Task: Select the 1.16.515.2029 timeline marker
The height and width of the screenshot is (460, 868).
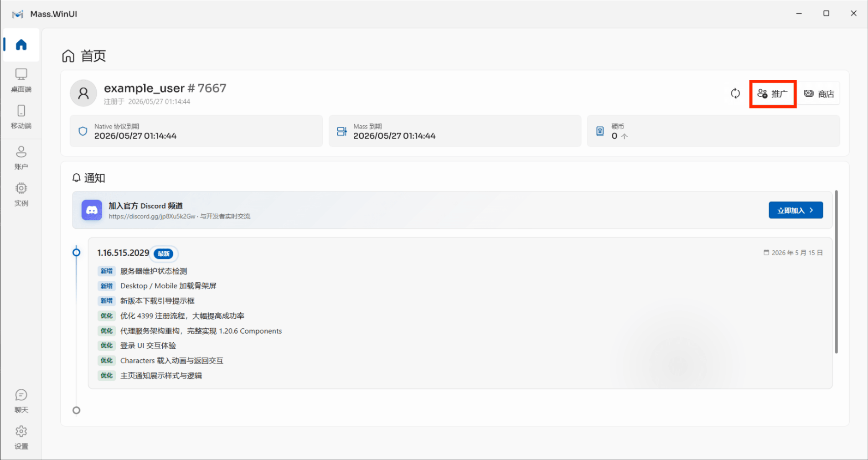Action: [x=77, y=253]
